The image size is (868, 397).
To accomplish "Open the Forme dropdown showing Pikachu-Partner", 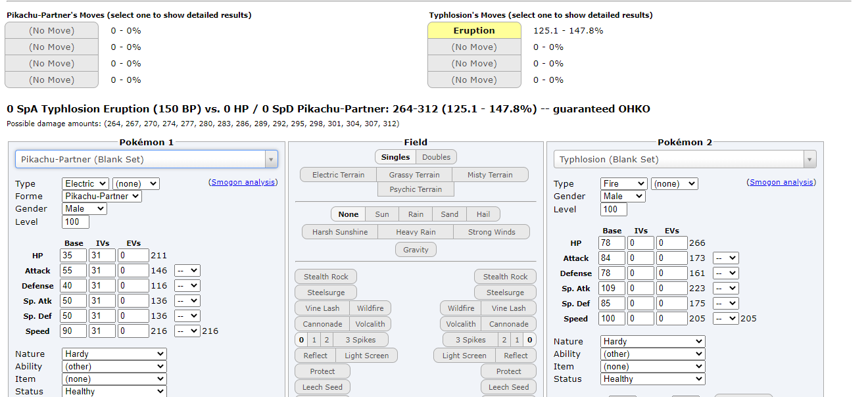I will pos(102,197).
